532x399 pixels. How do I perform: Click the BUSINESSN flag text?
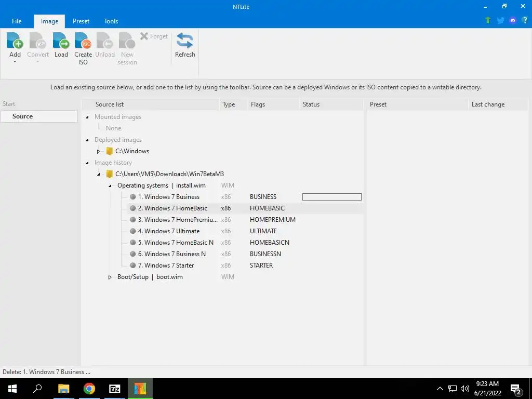265,254
